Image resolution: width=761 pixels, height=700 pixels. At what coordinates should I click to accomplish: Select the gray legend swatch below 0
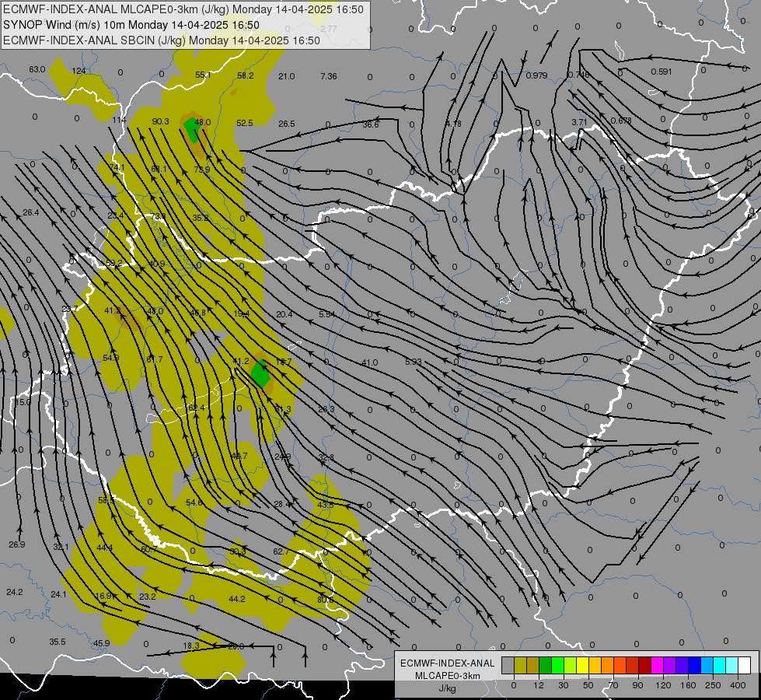(508, 665)
